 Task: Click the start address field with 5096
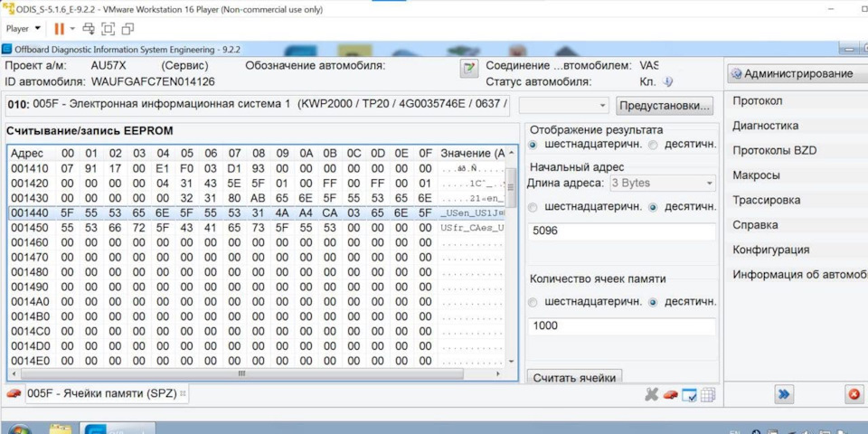tap(622, 231)
